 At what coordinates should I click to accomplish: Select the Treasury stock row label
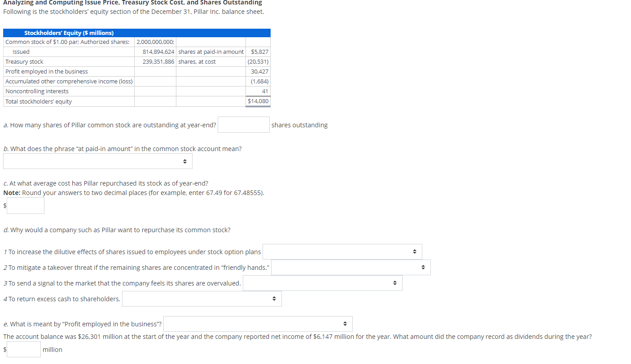pyautogui.click(x=24, y=61)
